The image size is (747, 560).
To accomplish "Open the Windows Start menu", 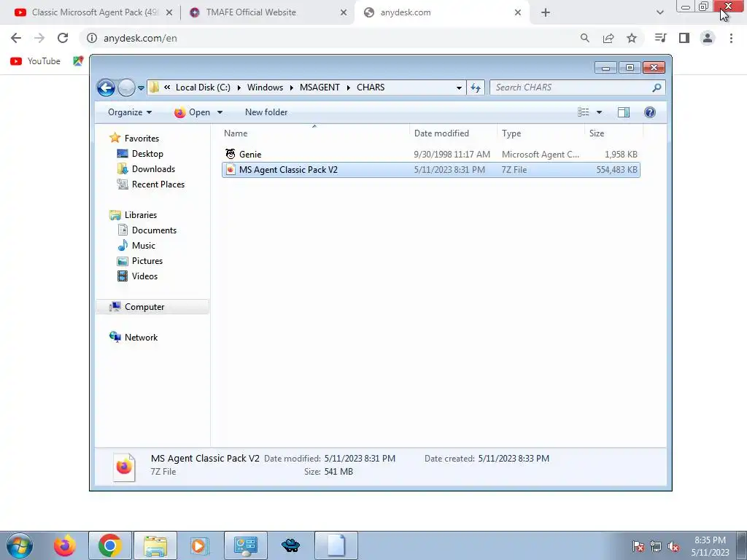I will click(20, 545).
